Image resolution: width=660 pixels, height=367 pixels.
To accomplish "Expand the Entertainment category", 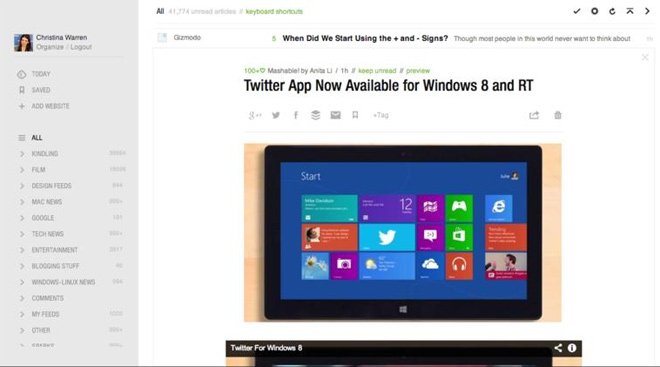I will click(22, 250).
